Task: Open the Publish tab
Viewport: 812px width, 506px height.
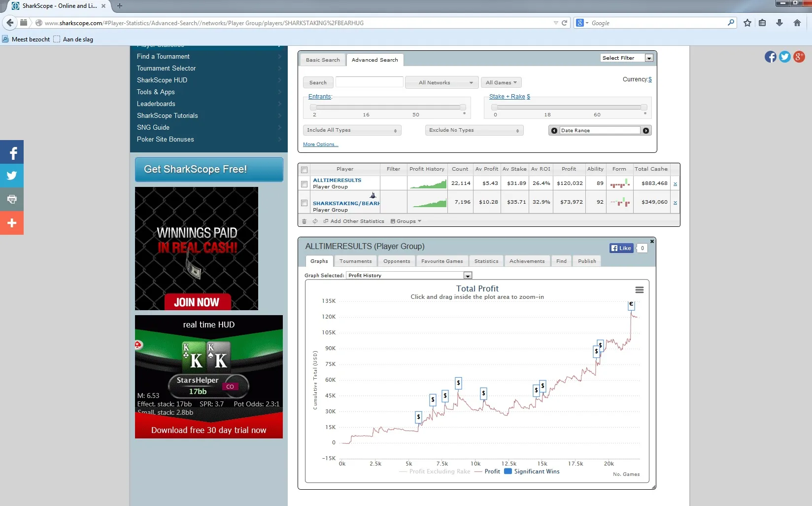Action: coord(587,261)
